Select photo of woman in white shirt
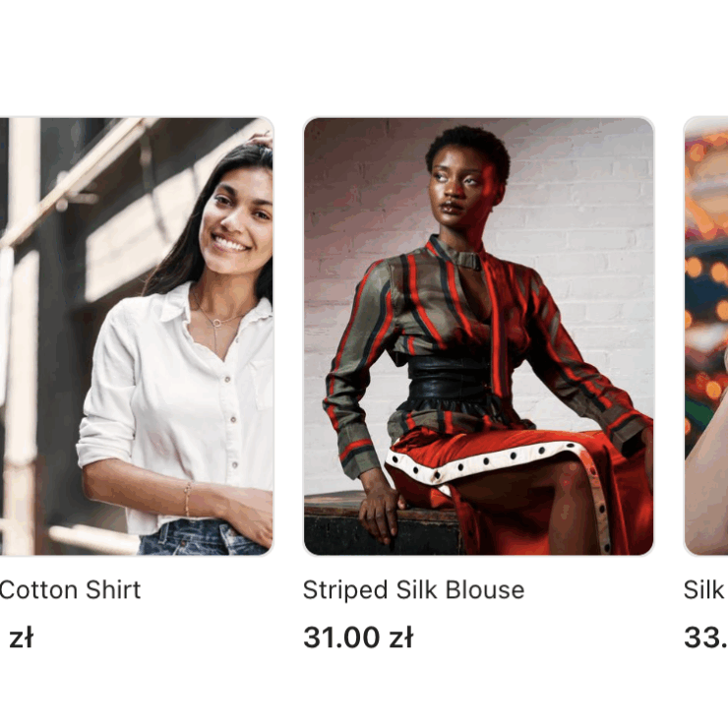This screenshot has width=728, height=728. coord(137,336)
